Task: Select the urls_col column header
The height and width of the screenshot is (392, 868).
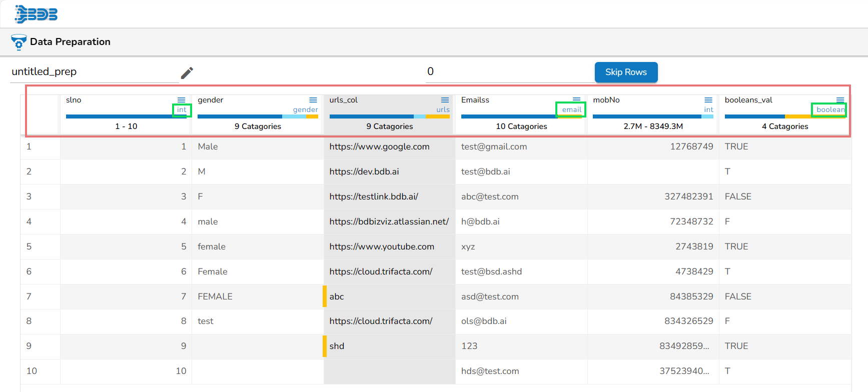Action: click(344, 100)
